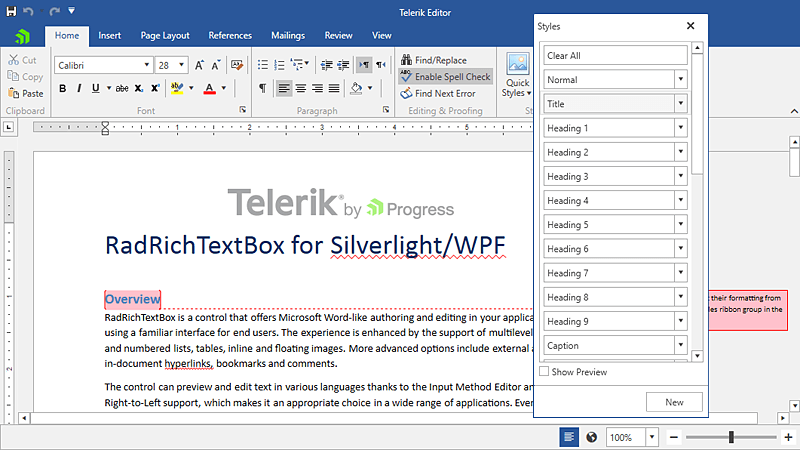Switch to the Home ribbon tab
Image resolution: width=800 pixels, height=450 pixels.
pos(67,36)
